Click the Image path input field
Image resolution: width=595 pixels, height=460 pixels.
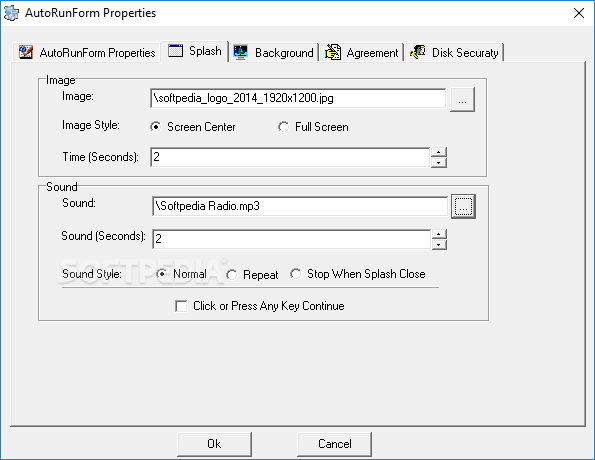click(x=298, y=98)
